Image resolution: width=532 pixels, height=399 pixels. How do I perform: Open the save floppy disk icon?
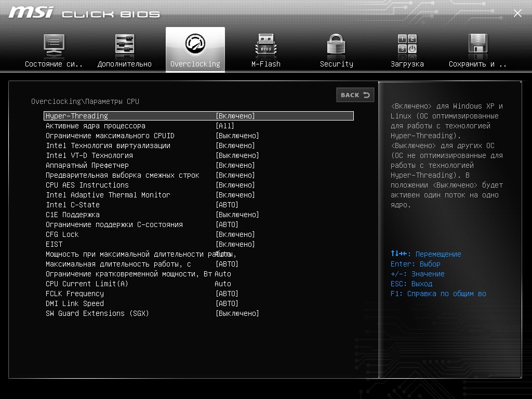(x=478, y=45)
